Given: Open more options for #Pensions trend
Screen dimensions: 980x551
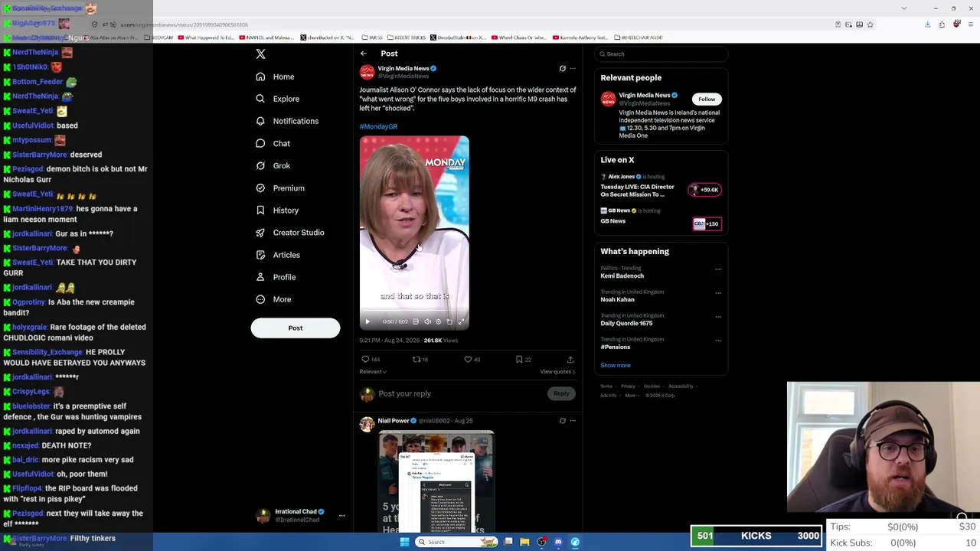Looking at the screenshot, I should (x=718, y=341).
